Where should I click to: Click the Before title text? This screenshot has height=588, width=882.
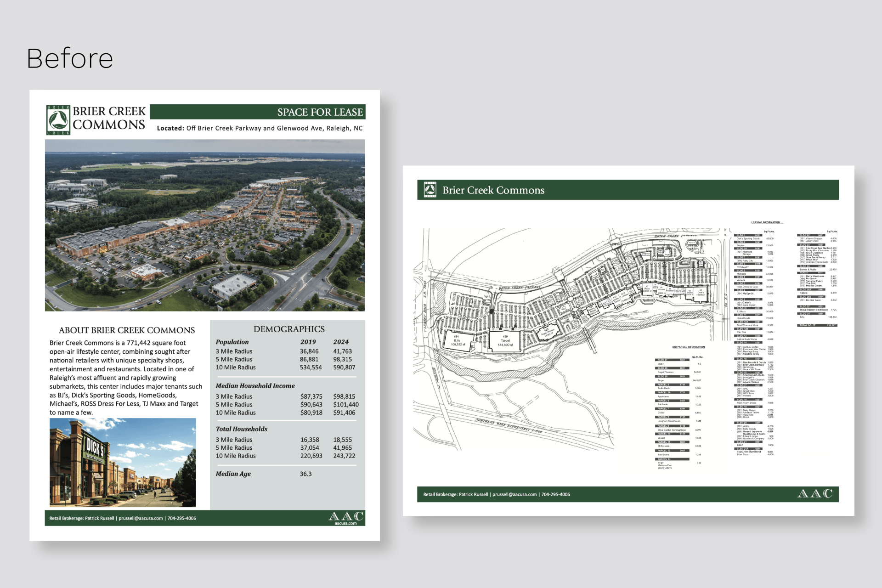click(70, 58)
